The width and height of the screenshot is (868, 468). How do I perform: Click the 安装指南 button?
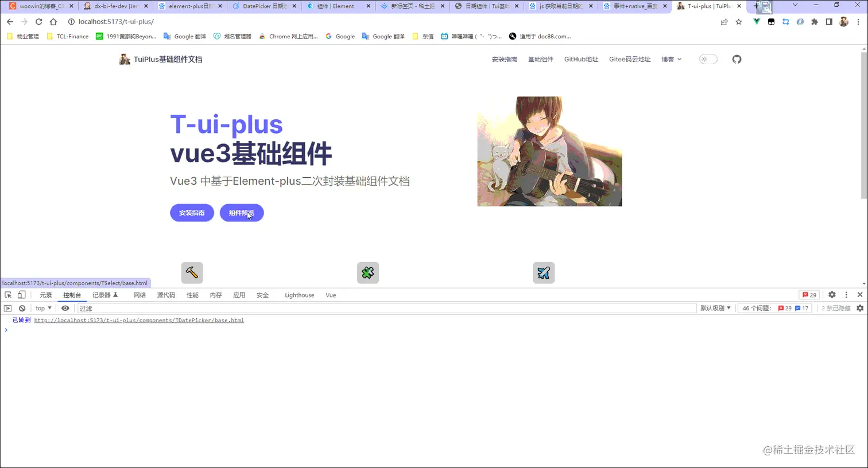[x=192, y=212]
